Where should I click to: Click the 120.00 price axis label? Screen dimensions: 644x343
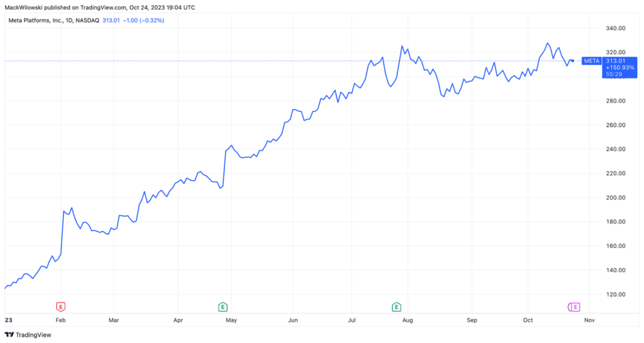point(616,294)
